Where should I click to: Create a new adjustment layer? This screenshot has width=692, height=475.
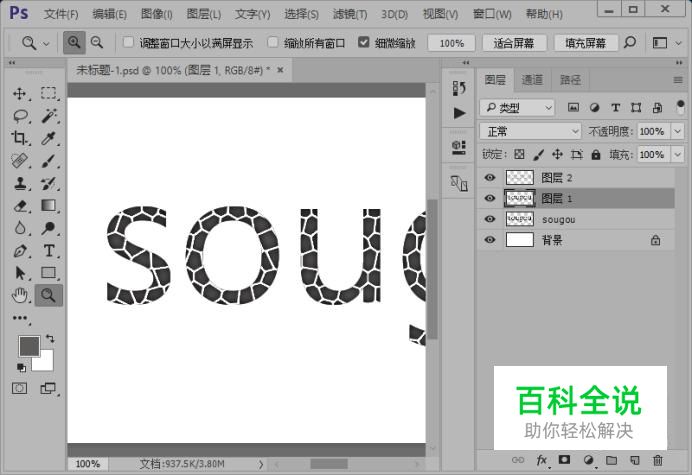(588, 460)
